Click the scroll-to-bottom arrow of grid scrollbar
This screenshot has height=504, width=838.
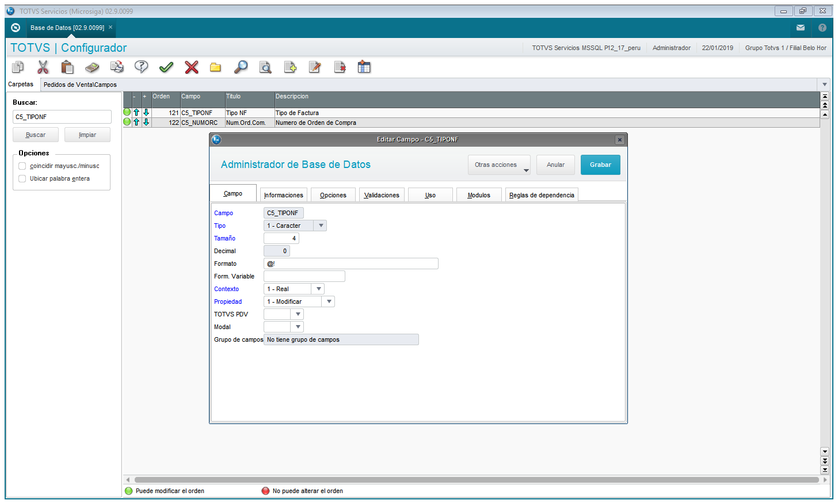point(825,470)
